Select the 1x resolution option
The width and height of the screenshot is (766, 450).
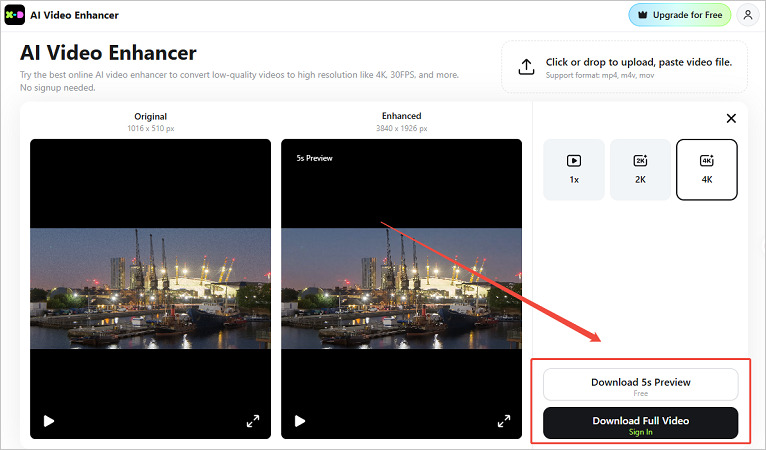tap(574, 170)
